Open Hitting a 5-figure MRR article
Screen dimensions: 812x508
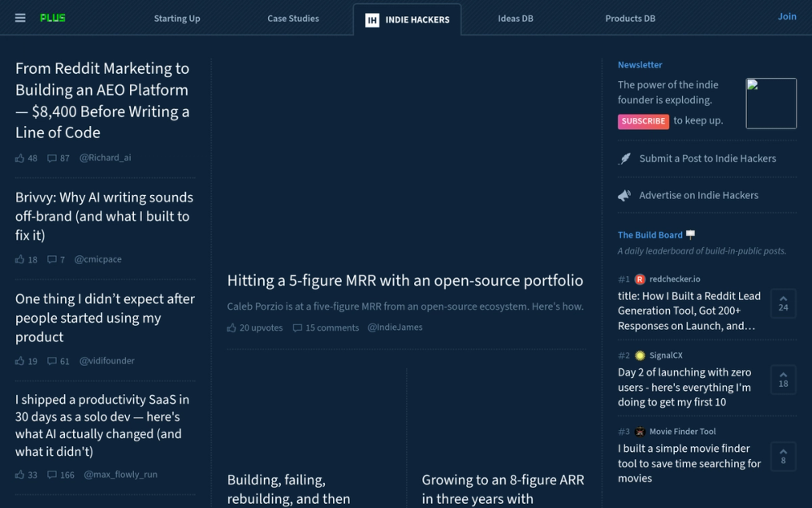[405, 280]
